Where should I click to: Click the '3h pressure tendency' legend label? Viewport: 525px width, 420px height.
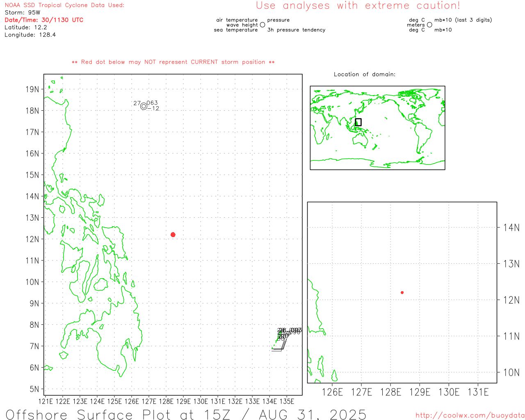pyautogui.click(x=296, y=30)
